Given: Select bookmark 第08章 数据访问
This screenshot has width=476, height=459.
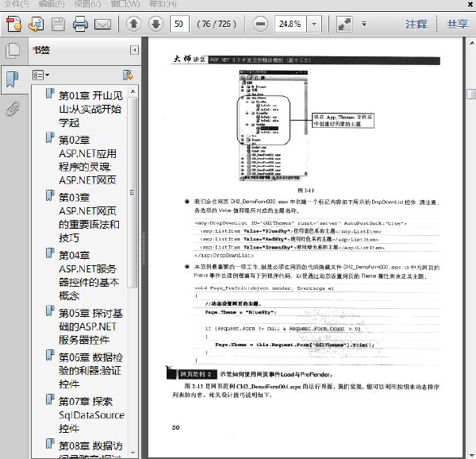Looking at the screenshot, I should click(x=90, y=449).
